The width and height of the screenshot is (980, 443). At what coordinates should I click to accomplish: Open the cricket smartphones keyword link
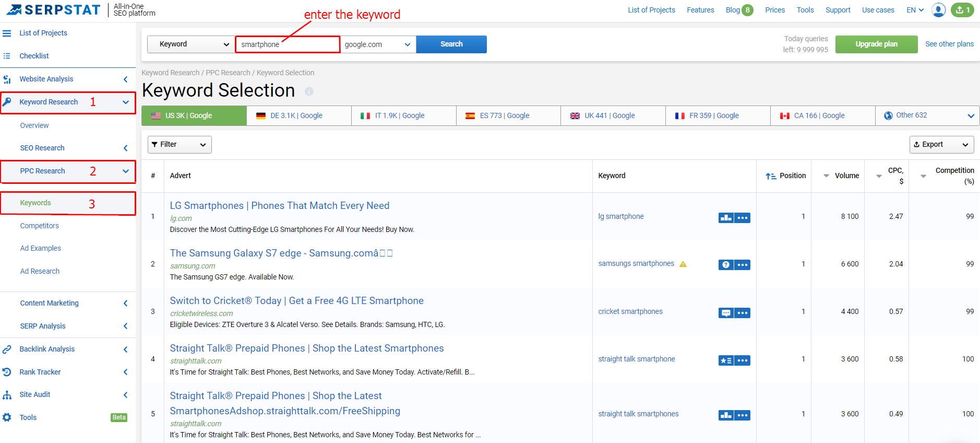630,312
